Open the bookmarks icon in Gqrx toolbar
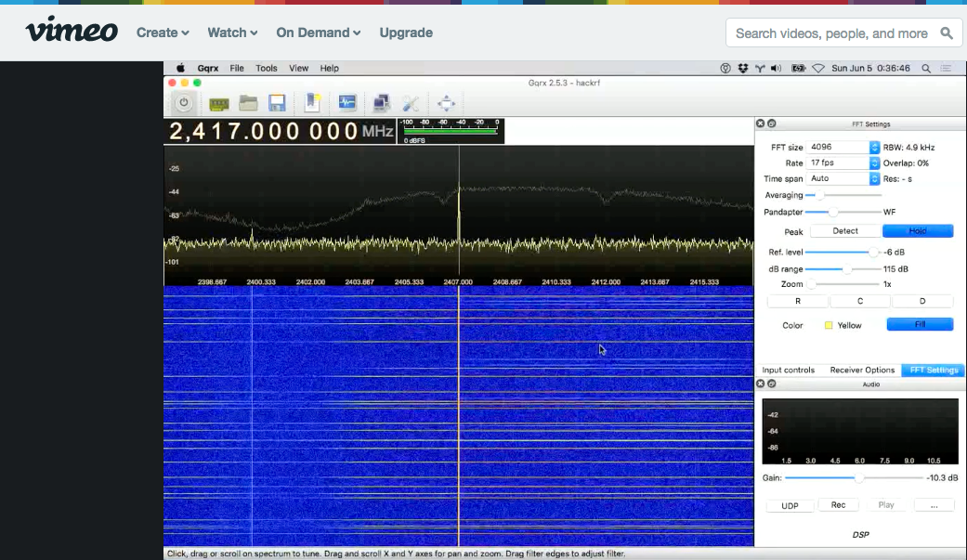Screen dimensions: 967x560 click(313, 102)
